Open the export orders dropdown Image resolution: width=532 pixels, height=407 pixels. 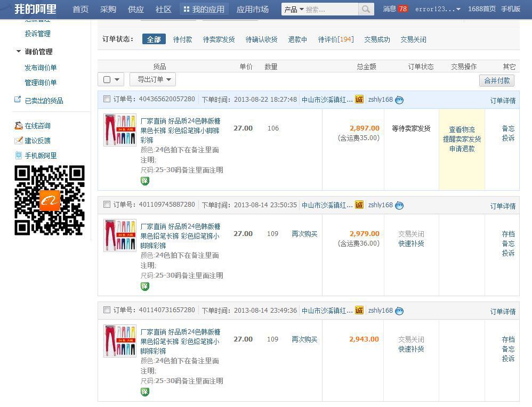pyautogui.click(x=152, y=79)
